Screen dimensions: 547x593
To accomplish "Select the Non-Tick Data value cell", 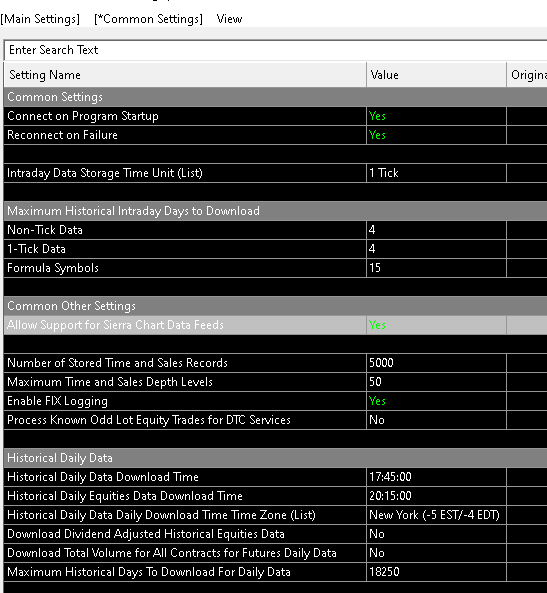I will (x=436, y=230).
